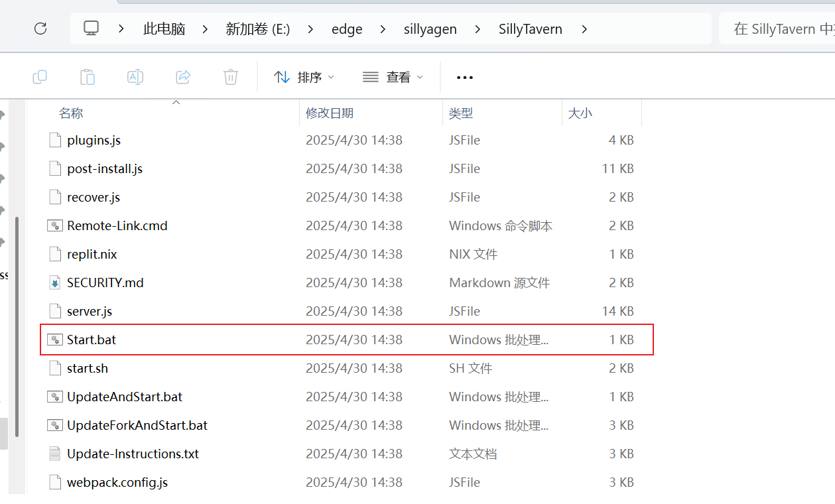Screen dimensions: 835x504
Task: Click the paste icon in toolbar
Action: point(88,77)
